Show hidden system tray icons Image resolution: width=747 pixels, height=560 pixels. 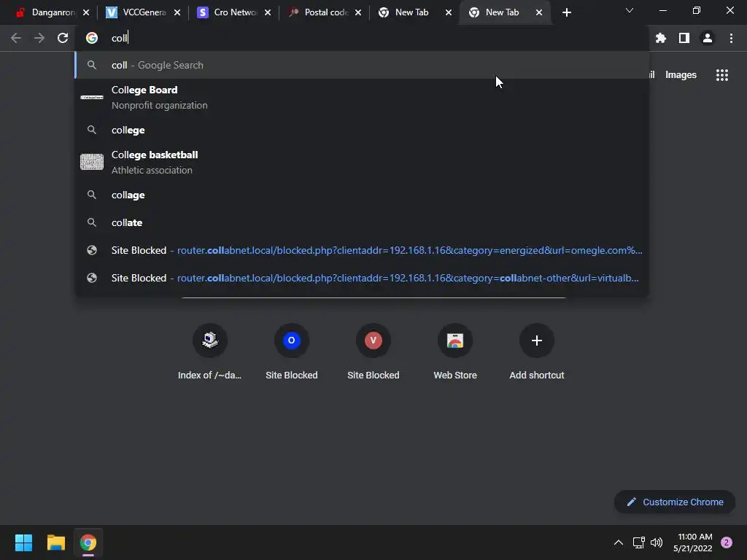pos(619,542)
